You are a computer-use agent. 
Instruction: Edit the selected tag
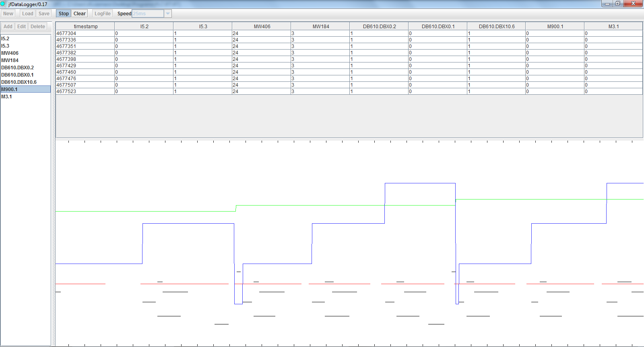(x=21, y=27)
